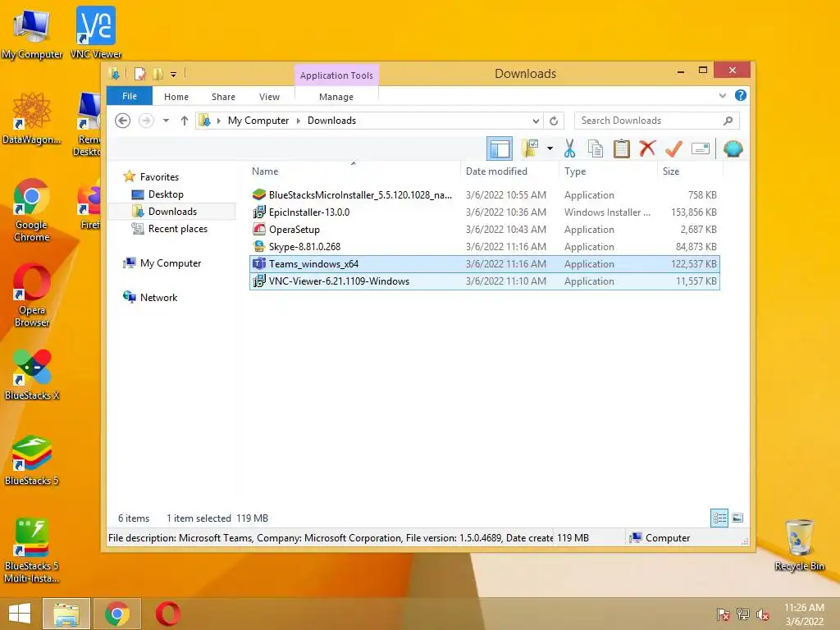Select Recent places in the navigation pane
The height and width of the screenshot is (630, 840).
click(x=178, y=229)
